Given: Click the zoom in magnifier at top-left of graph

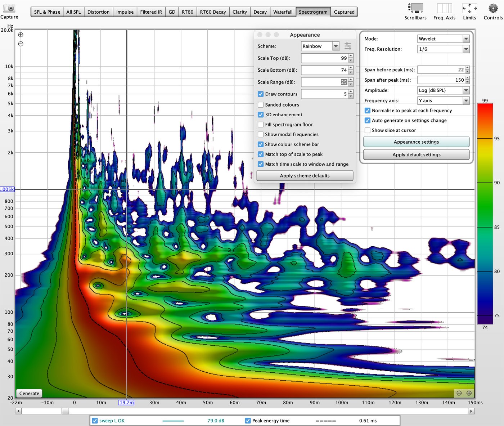Looking at the screenshot, I should pyautogui.click(x=21, y=35).
